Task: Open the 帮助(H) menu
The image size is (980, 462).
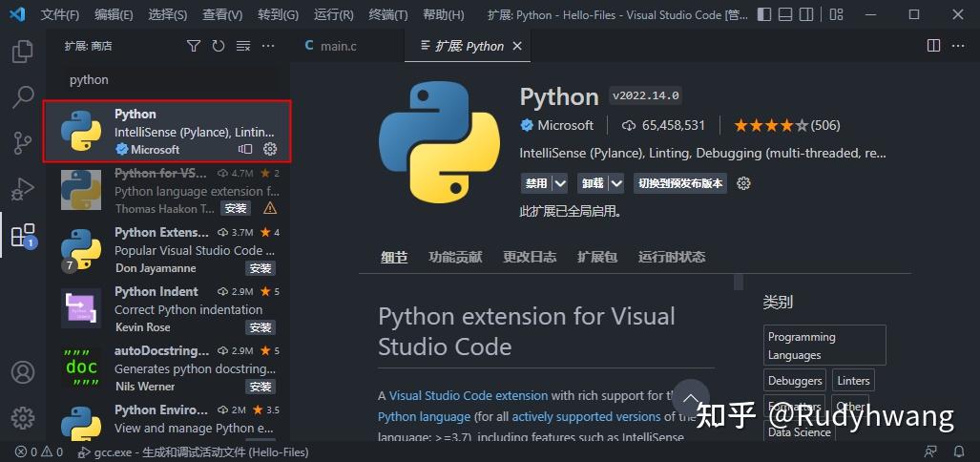Action: (444, 14)
